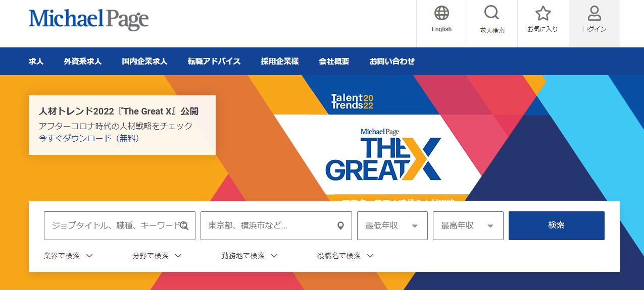
Task: Click 人材トレンド2022『The Great X』公開 heading
Action: (119, 111)
